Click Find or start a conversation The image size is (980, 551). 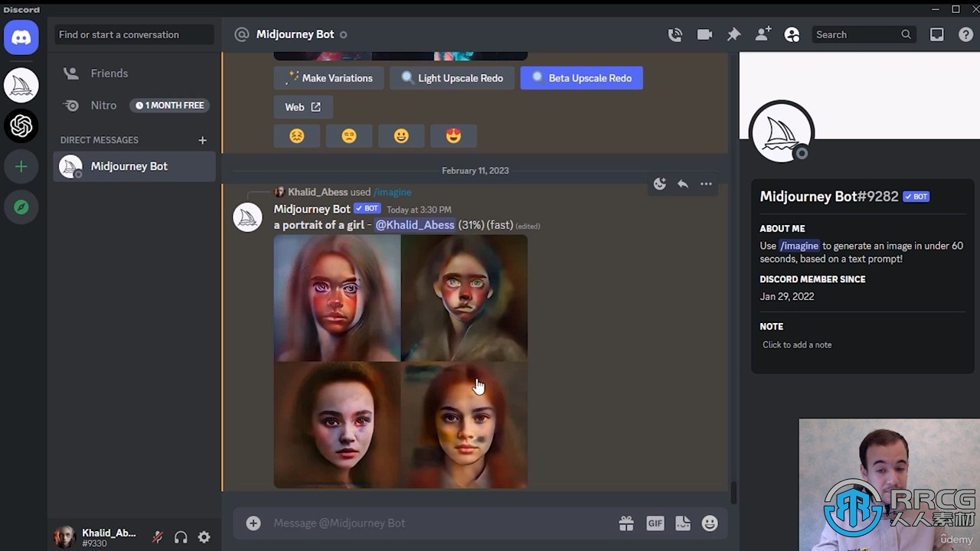pyautogui.click(x=135, y=34)
